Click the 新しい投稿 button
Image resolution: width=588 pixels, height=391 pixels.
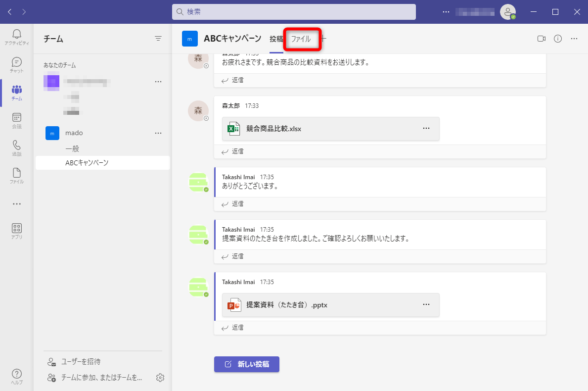pyautogui.click(x=246, y=364)
